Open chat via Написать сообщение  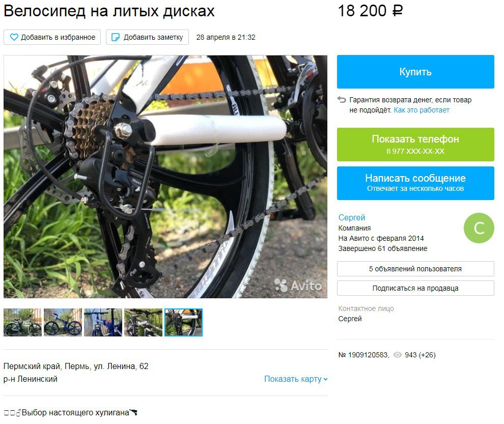click(415, 183)
